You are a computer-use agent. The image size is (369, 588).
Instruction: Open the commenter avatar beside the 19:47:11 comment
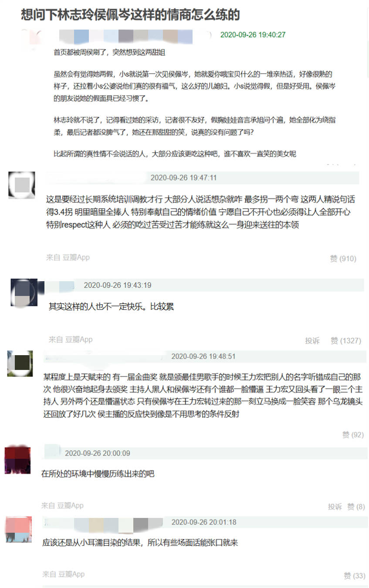coord(22,185)
